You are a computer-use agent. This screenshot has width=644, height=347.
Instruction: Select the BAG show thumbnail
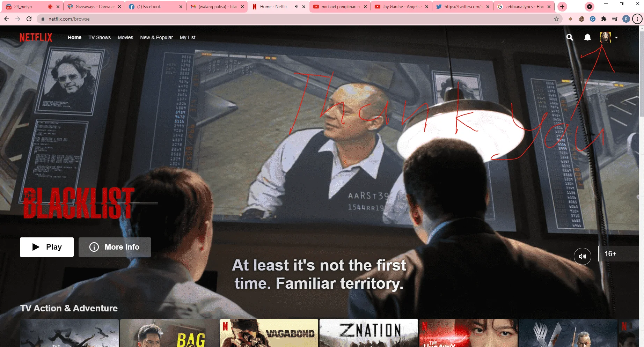pyautogui.click(x=169, y=333)
